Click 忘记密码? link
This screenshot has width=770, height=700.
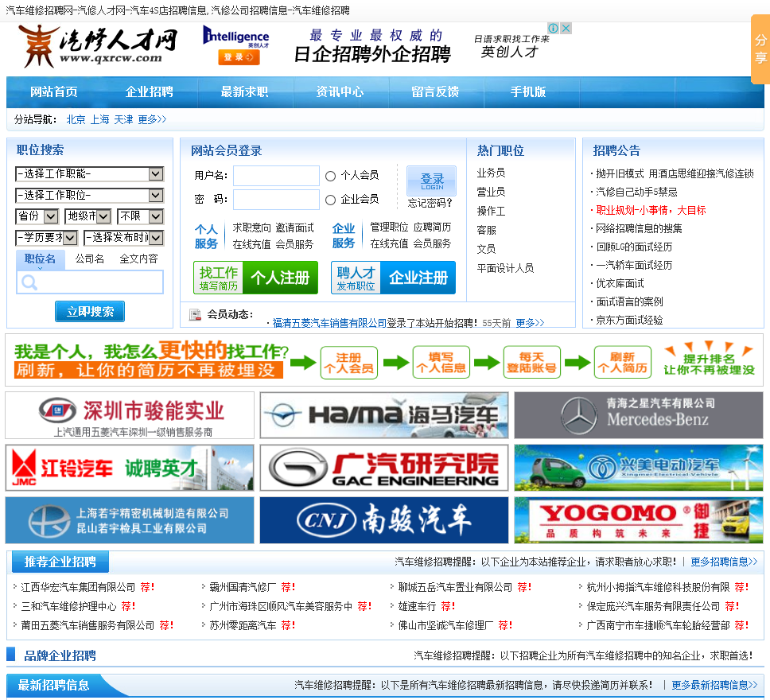coord(430,203)
